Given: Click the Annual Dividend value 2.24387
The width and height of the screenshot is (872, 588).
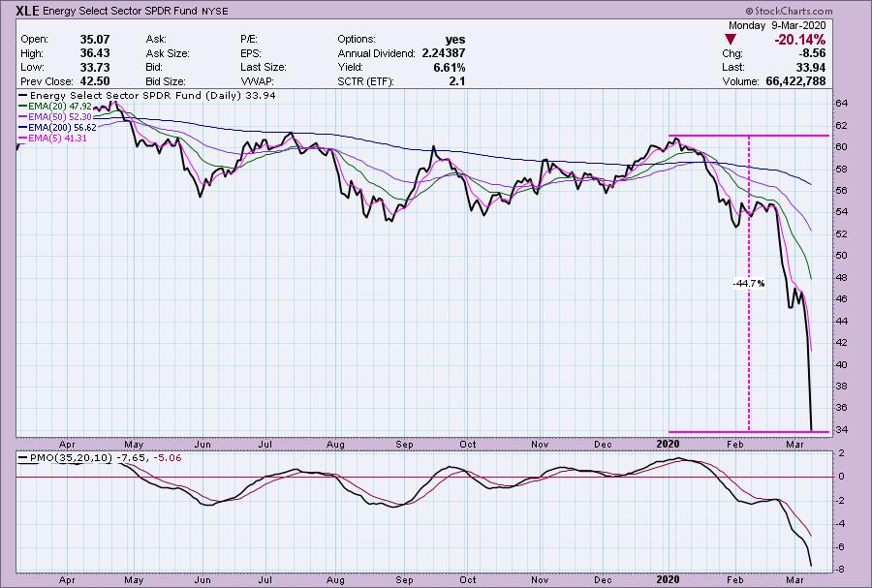Looking at the screenshot, I should click(443, 53).
